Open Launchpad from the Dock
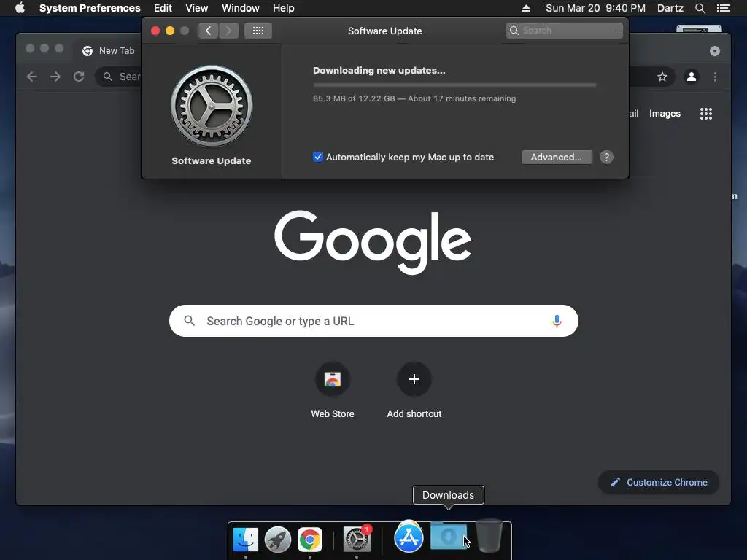Viewport: 747px width, 560px height. click(x=278, y=540)
